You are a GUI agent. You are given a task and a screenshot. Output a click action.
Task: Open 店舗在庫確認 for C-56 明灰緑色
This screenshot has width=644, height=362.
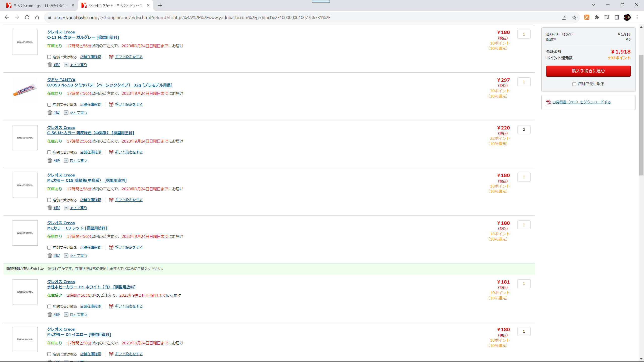pos(91,152)
